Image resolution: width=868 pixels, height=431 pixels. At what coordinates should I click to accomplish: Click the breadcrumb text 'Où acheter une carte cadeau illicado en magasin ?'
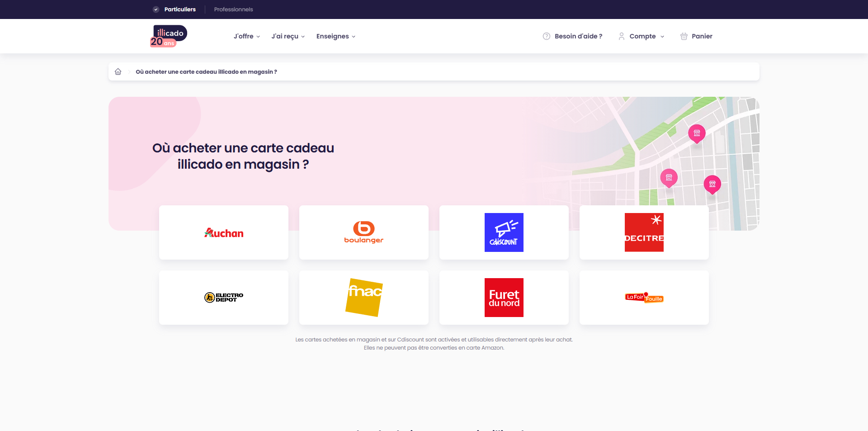206,71
